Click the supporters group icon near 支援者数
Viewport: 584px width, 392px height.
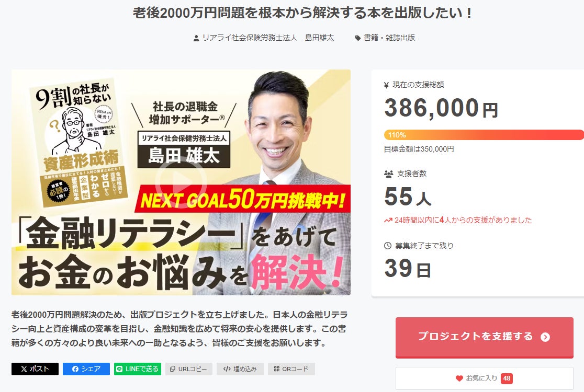[388, 174]
